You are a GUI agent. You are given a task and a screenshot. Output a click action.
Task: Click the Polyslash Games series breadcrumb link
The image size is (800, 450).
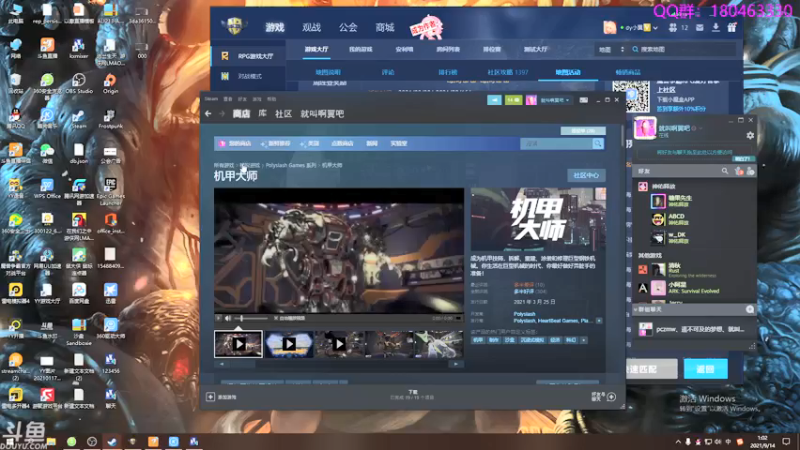pos(291,165)
